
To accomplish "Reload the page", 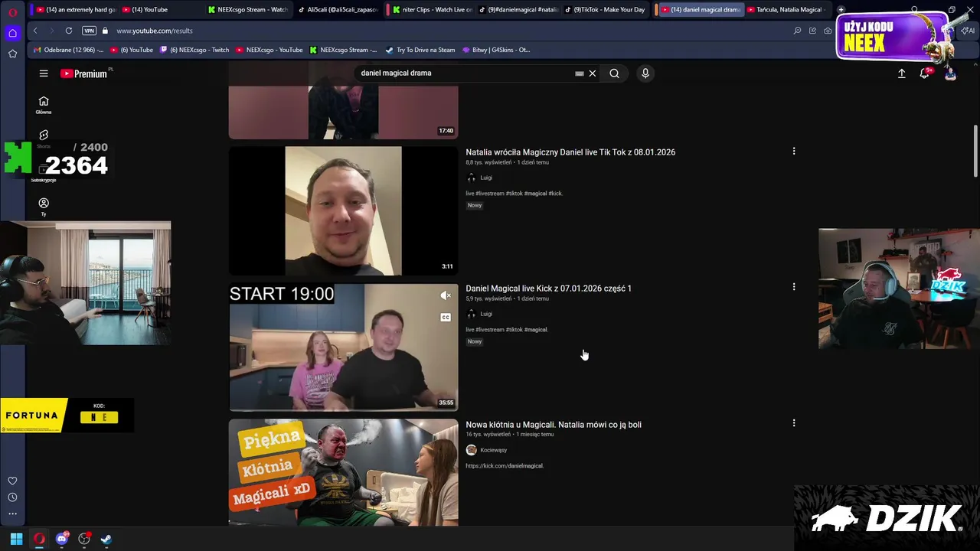I will click(69, 31).
